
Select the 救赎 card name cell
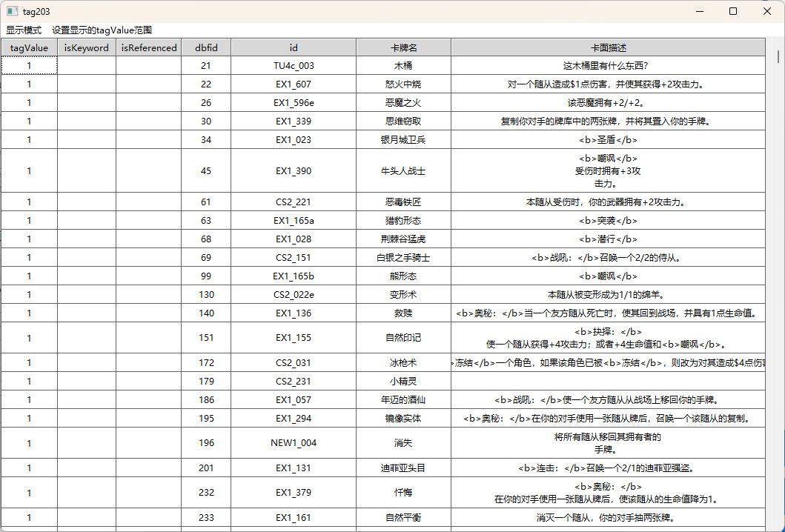(x=403, y=313)
